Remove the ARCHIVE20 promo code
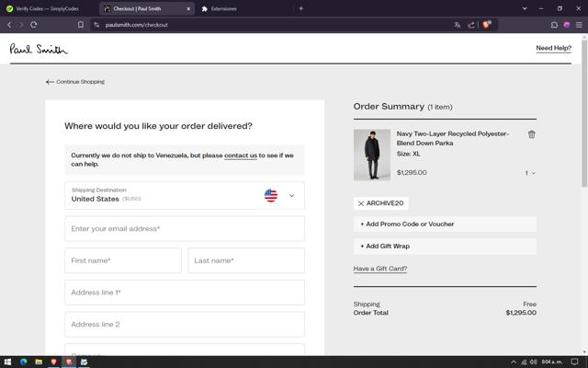The height and width of the screenshot is (368, 588). 361,203
